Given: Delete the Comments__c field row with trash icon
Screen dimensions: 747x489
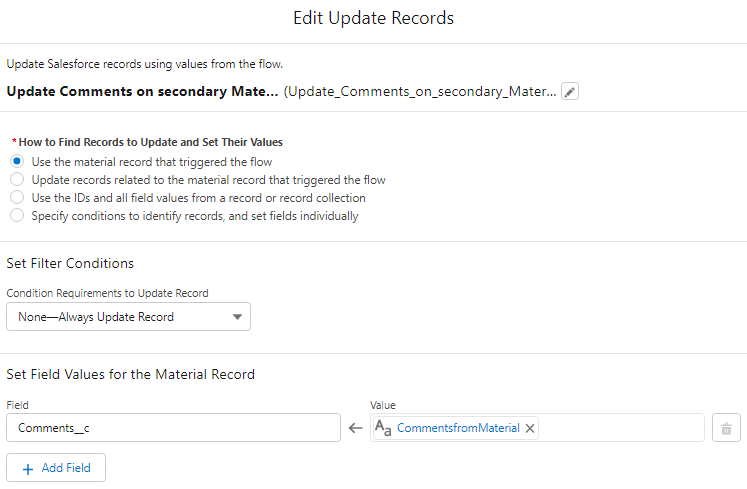Looking at the screenshot, I should (726, 428).
